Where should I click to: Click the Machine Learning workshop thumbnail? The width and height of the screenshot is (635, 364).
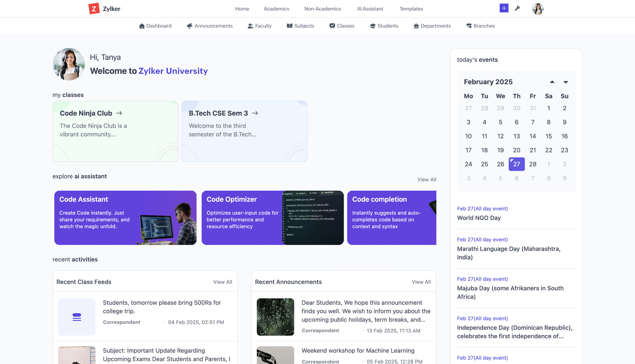(275, 355)
